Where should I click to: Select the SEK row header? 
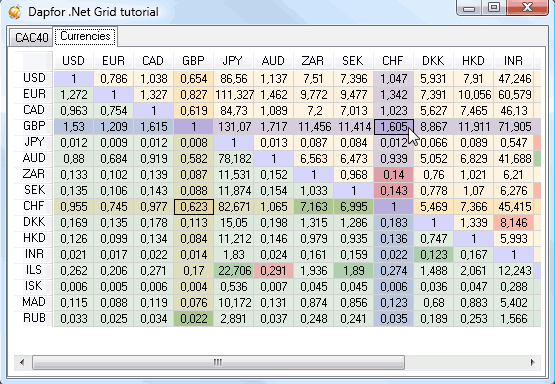[x=34, y=190]
